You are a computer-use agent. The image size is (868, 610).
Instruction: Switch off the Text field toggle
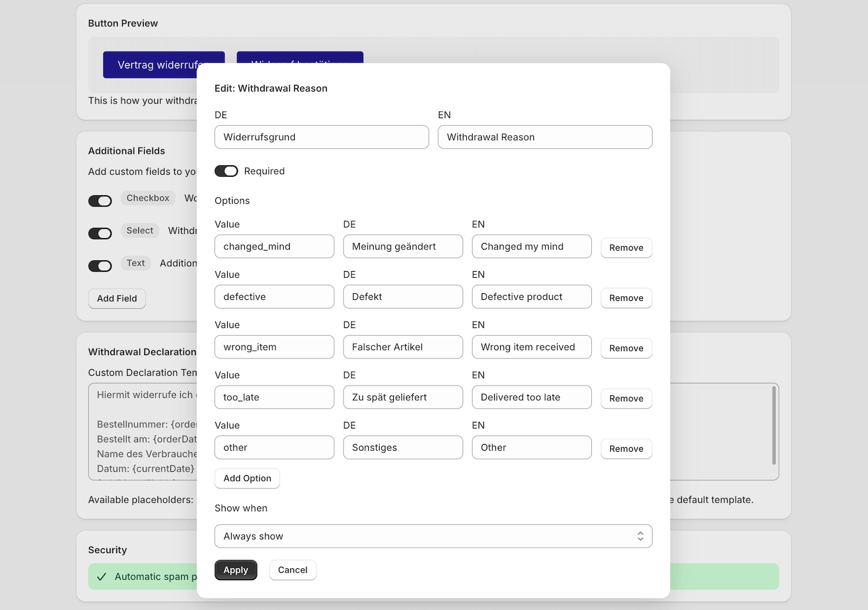pos(100,266)
